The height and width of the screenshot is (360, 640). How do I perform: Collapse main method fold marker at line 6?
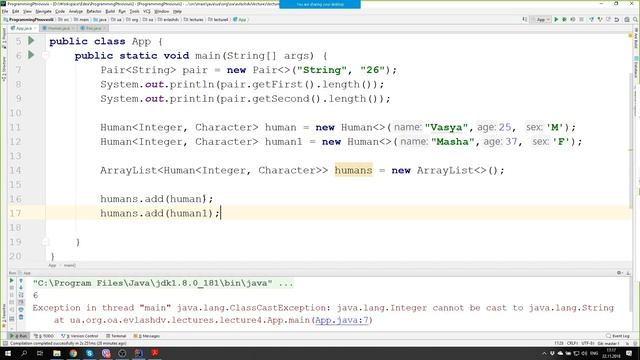coord(45,56)
